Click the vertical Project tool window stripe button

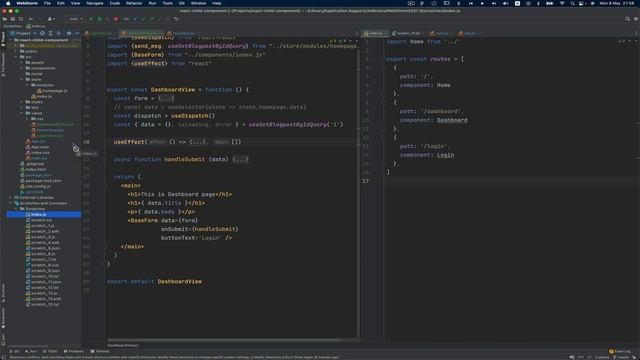[3, 40]
